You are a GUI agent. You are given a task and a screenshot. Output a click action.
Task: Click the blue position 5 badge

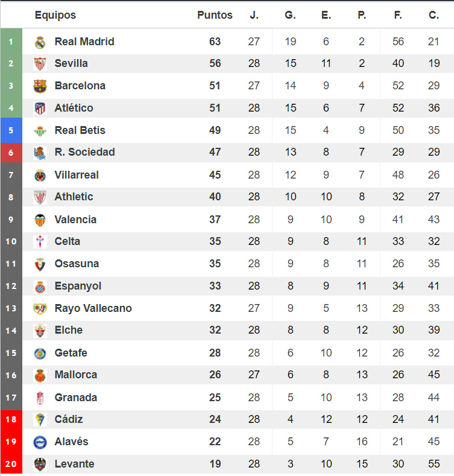pyautogui.click(x=11, y=130)
